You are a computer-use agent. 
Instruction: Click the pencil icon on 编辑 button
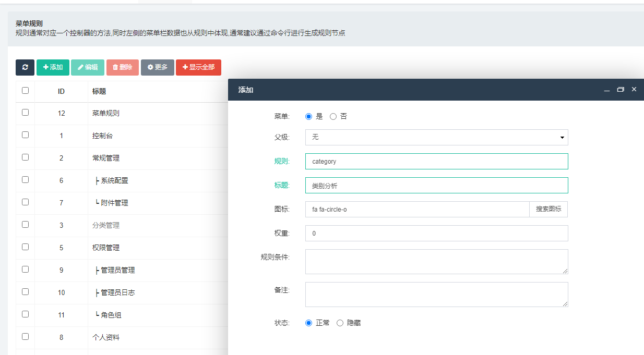pos(80,67)
